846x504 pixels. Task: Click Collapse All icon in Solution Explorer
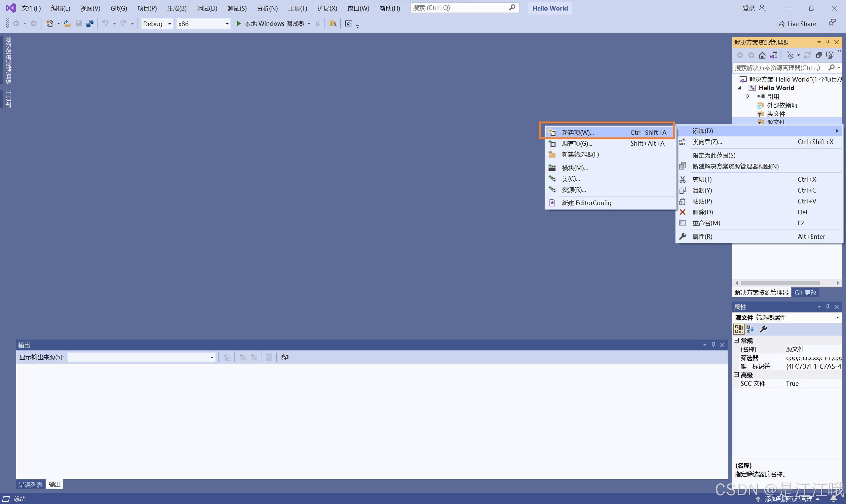click(819, 55)
